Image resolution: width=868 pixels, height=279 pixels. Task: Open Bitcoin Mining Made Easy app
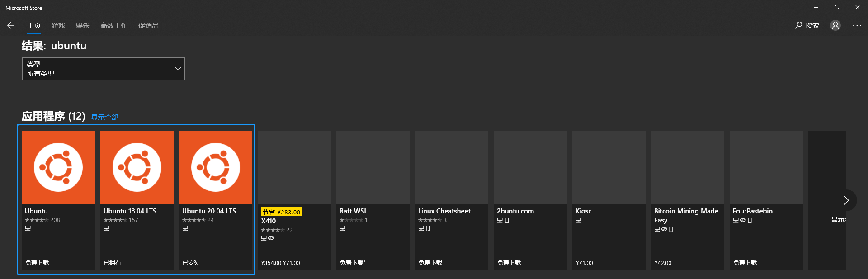tap(688, 200)
